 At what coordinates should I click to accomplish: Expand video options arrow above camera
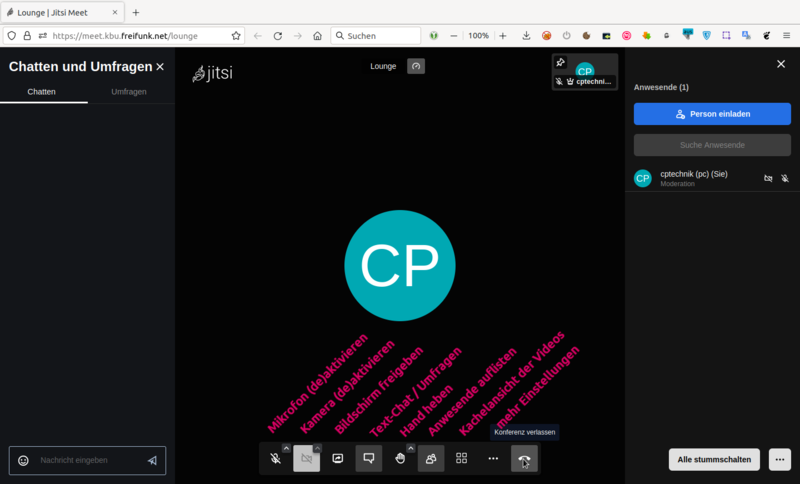(x=317, y=448)
